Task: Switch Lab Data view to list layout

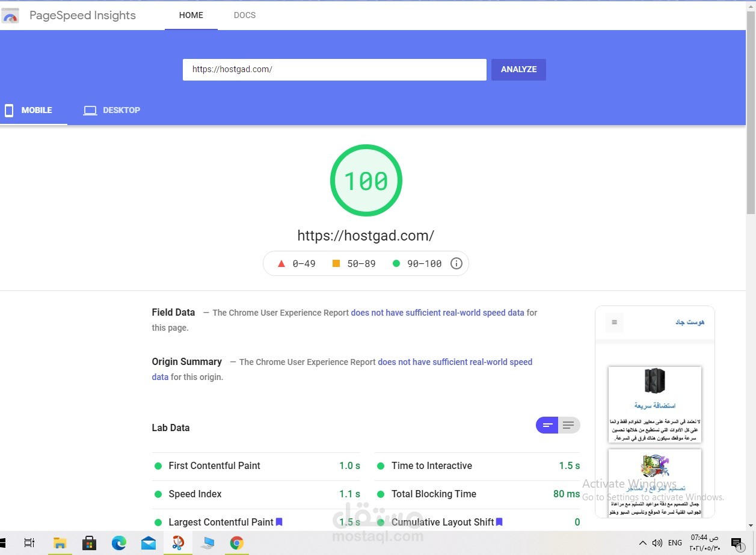Action: (569, 425)
